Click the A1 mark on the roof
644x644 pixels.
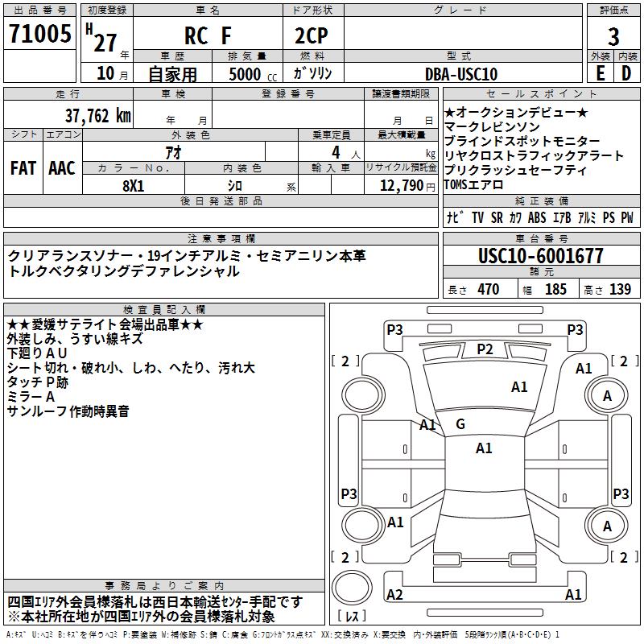click(x=484, y=448)
